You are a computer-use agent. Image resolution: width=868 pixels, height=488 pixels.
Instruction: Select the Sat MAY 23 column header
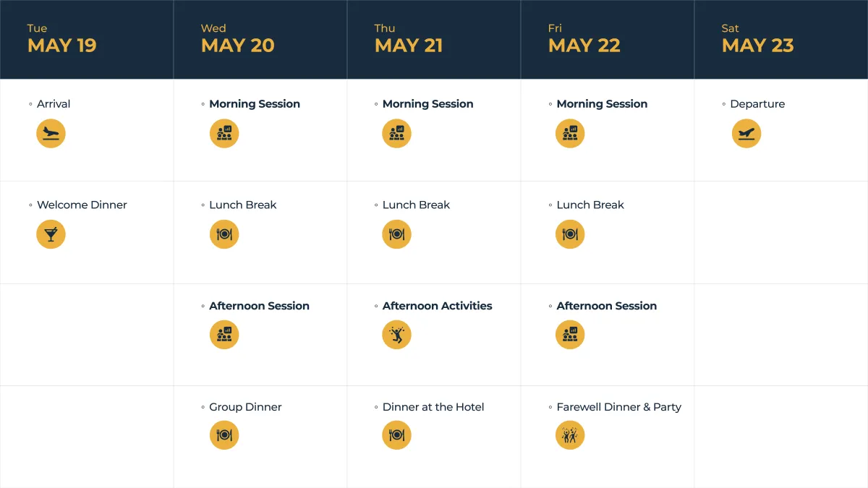[x=781, y=39]
